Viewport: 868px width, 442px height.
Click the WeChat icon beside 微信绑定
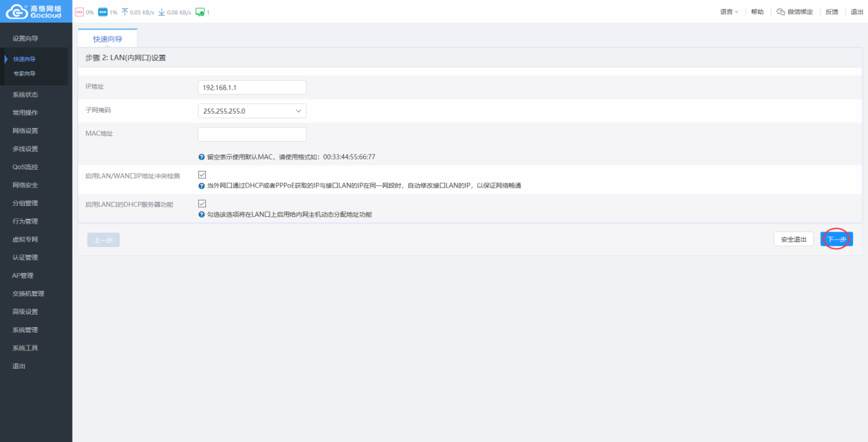[780, 12]
